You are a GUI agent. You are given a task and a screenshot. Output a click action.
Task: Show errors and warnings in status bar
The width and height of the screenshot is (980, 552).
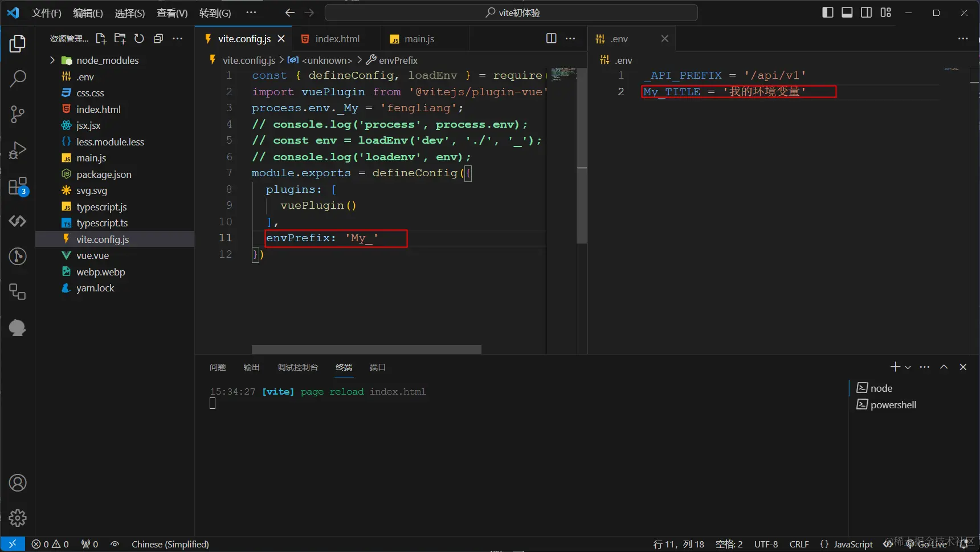[x=50, y=544]
